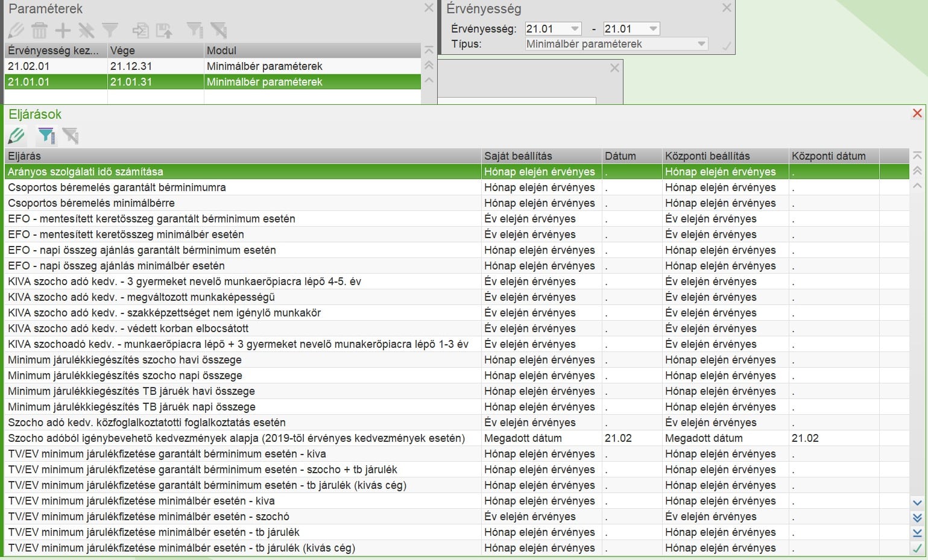
Task: Select the Szocho adóból igénybevehető kedvezmények alapja row
Action: (x=241, y=438)
